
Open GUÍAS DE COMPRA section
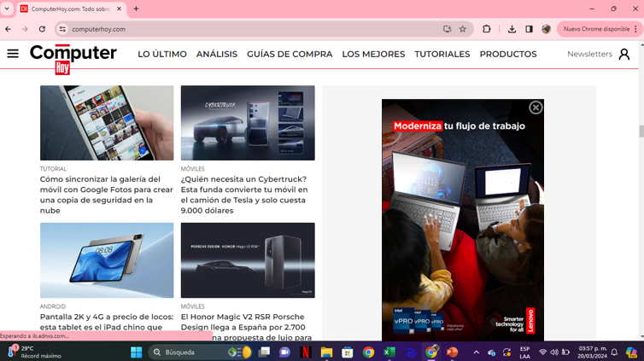290,54
